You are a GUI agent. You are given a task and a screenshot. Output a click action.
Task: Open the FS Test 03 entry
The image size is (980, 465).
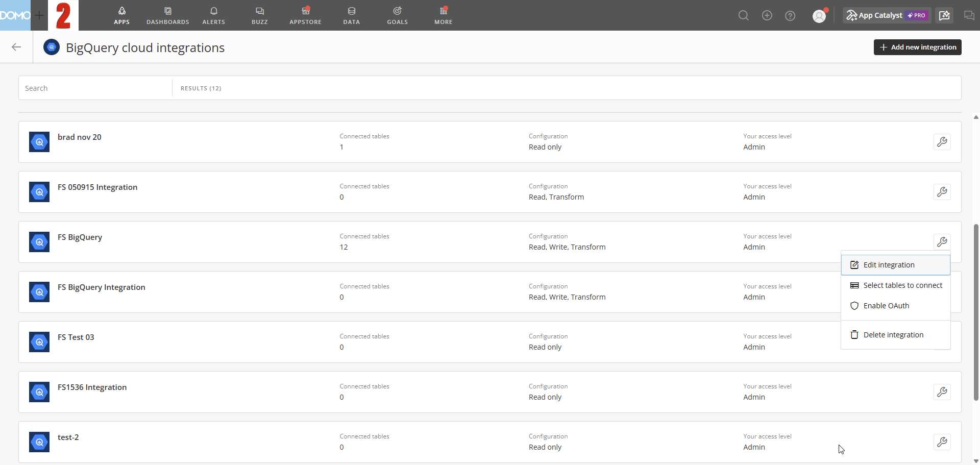click(x=76, y=337)
